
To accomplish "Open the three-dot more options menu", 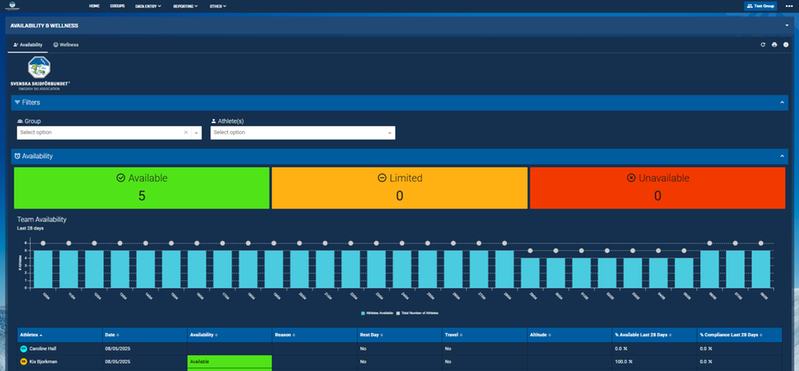I will tap(789, 6).
